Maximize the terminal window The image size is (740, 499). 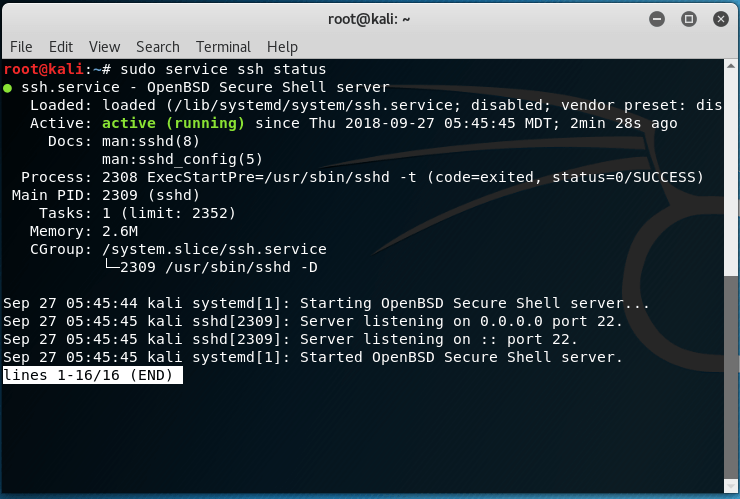pyautogui.click(x=688, y=18)
